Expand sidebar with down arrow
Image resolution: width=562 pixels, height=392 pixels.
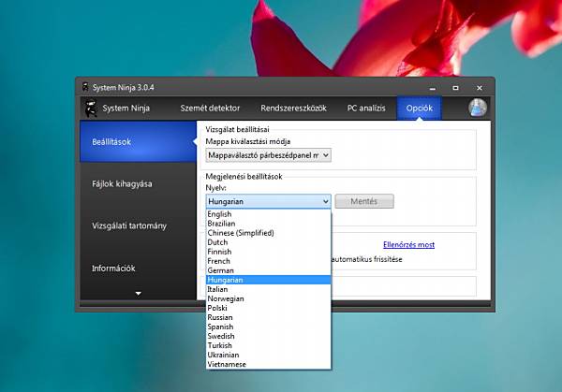point(138,294)
